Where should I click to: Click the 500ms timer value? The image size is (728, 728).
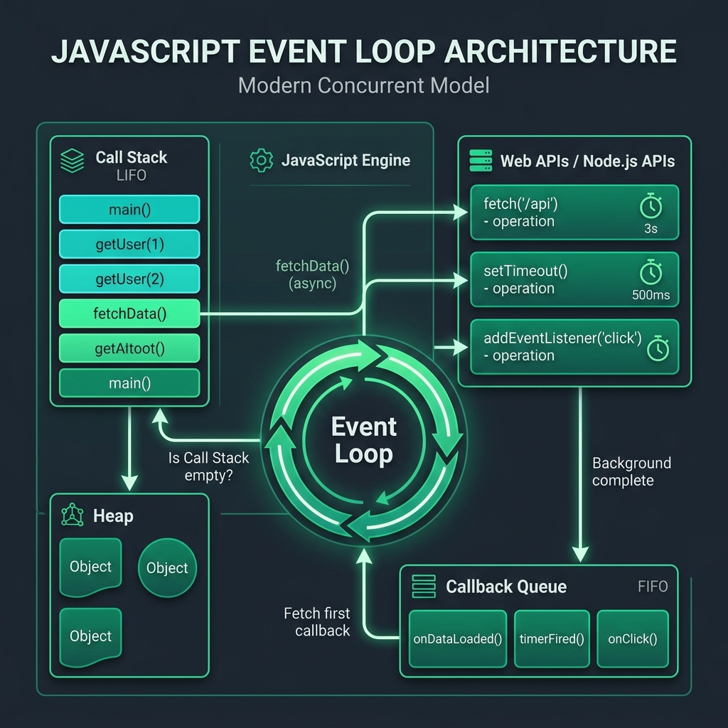click(x=651, y=295)
